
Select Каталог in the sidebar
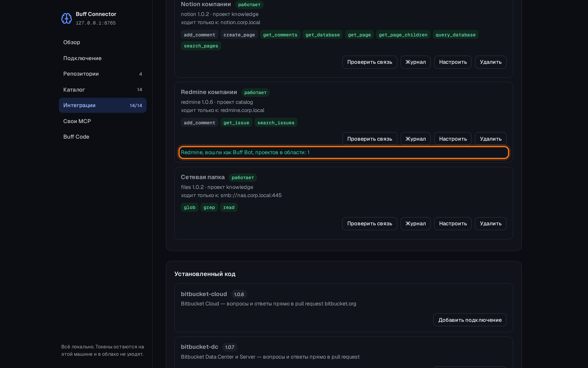click(x=102, y=90)
